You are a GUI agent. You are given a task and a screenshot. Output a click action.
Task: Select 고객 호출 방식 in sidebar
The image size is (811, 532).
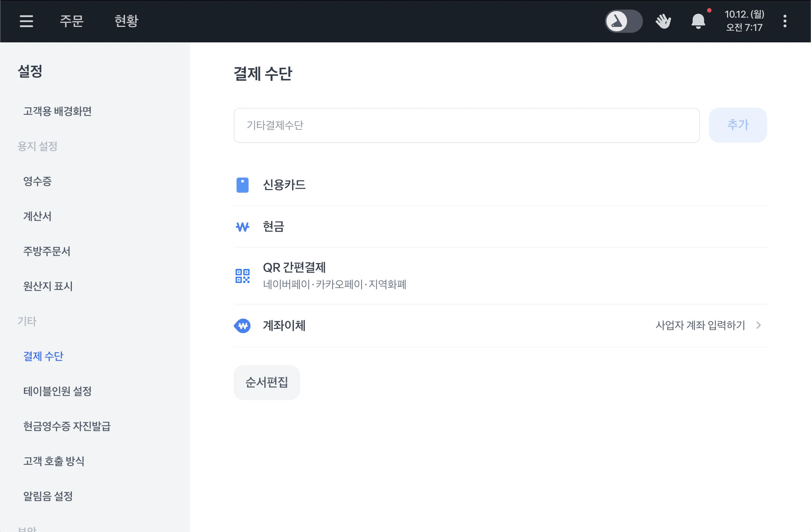coord(54,461)
